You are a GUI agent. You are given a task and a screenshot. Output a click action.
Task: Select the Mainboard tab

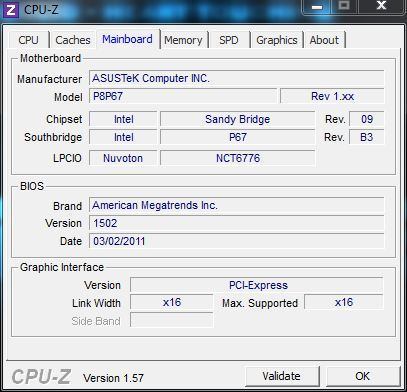click(127, 39)
